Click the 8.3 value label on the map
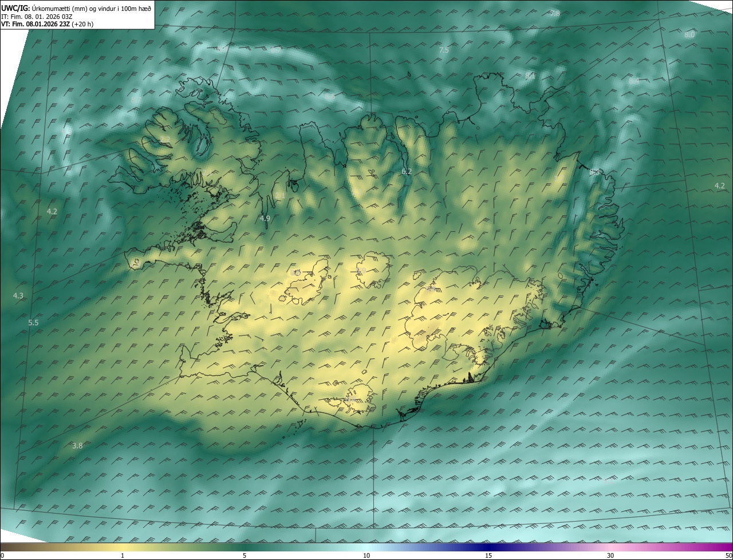Viewport: 733px width, 560px height. coord(595,172)
